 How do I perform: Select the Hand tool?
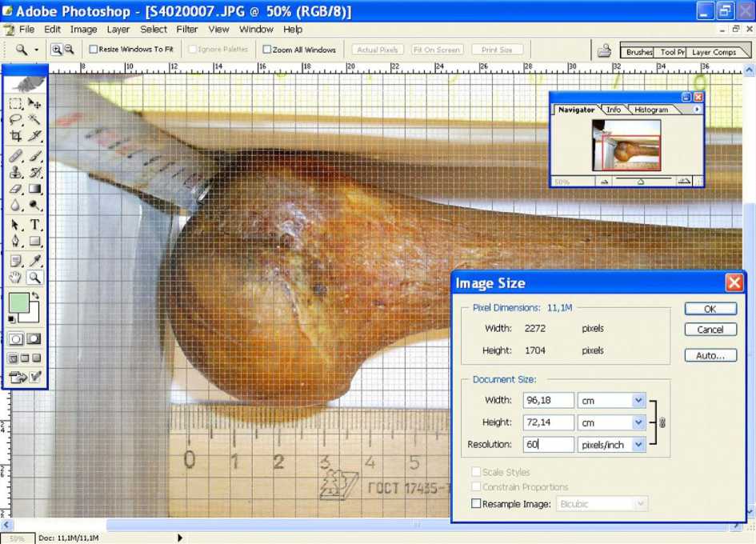click(15, 278)
